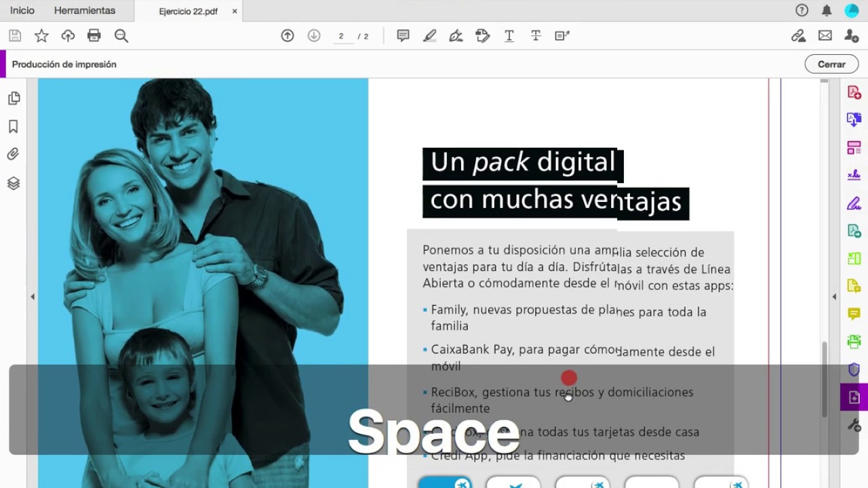868x488 pixels.
Task: Select the highlighted Print Production sidebar tool
Action: [x=854, y=397]
